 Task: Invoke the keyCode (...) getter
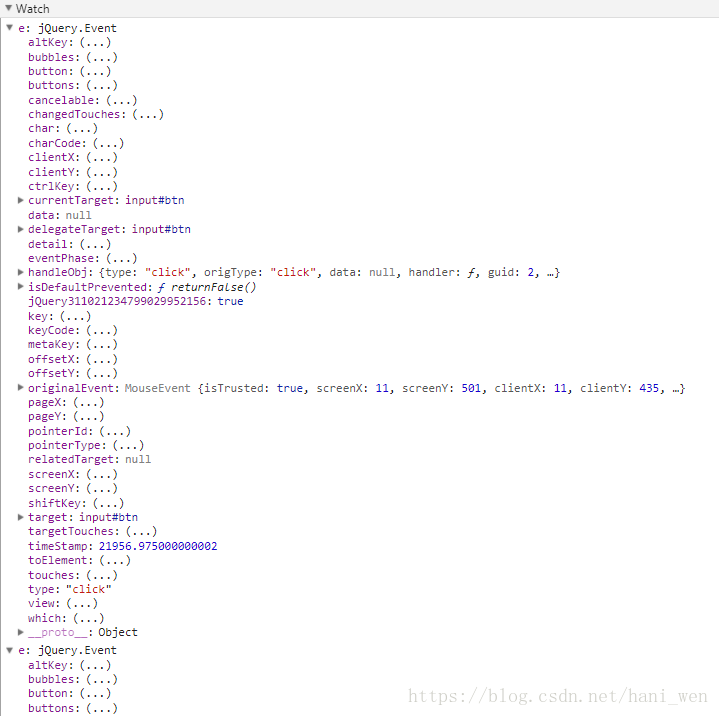[102, 330]
